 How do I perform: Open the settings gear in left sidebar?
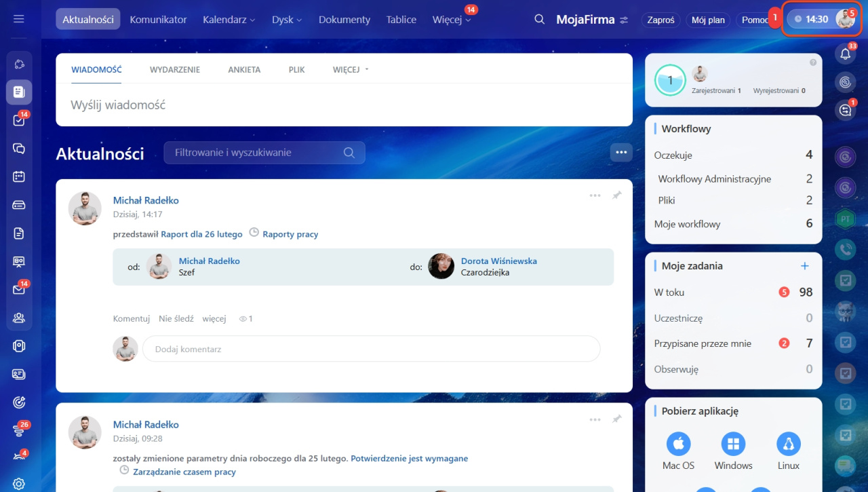point(19,484)
